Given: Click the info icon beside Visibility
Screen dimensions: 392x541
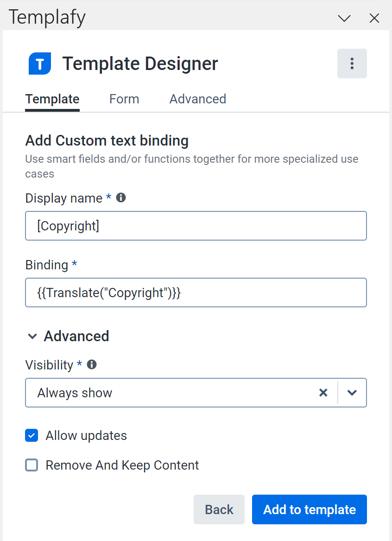Looking at the screenshot, I should pyautogui.click(x=91, y=365).
